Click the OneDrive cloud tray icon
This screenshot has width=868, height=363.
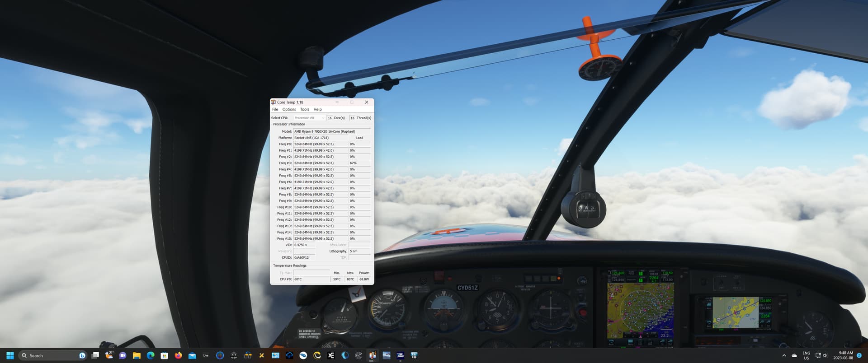coord(794,356)
